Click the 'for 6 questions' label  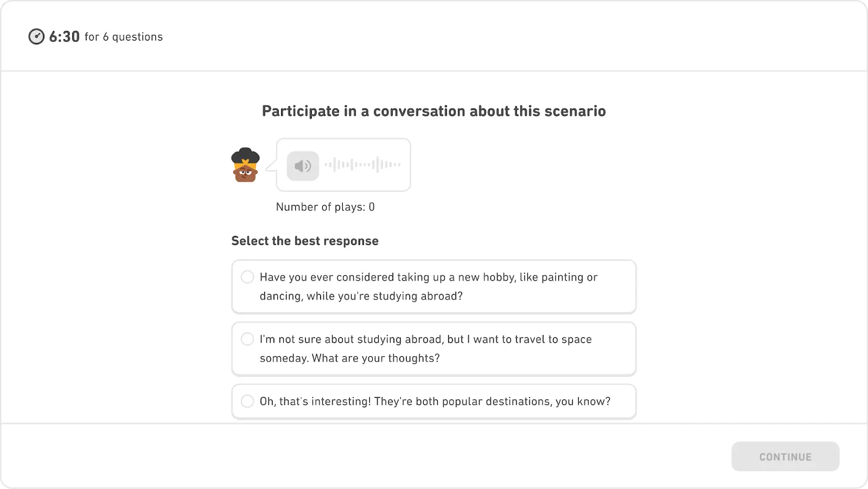point(124,37)
